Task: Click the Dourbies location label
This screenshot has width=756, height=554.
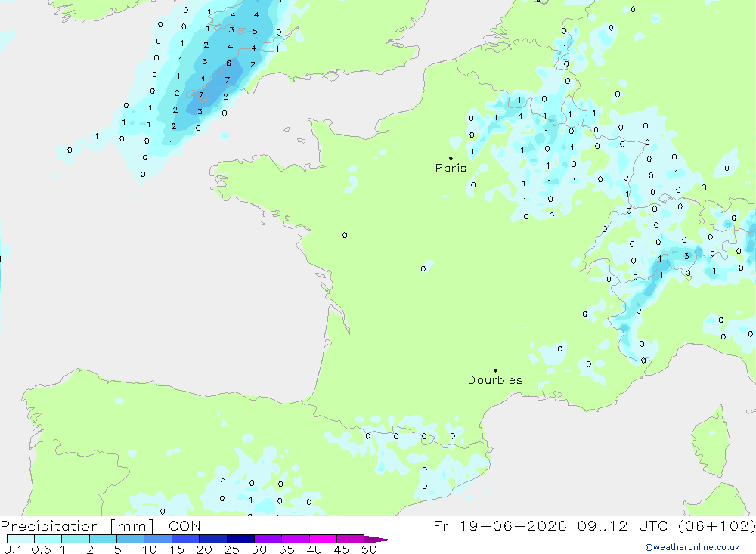Action: [495, 380]
